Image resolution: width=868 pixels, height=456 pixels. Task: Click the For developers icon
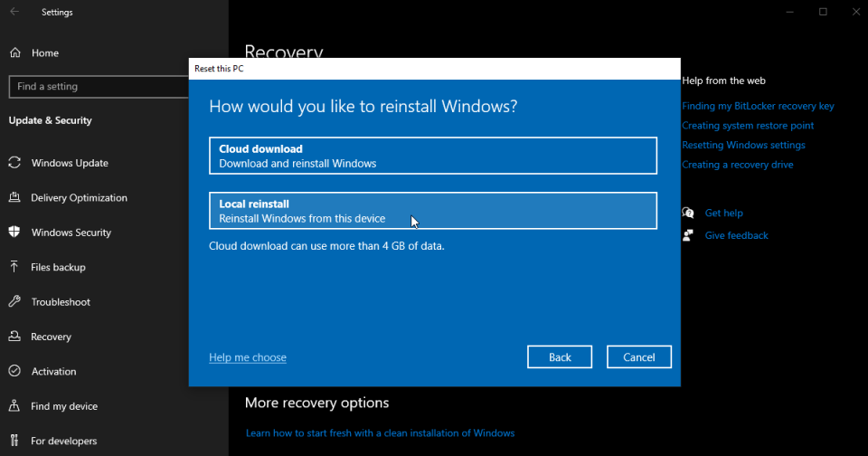(15, 441)
